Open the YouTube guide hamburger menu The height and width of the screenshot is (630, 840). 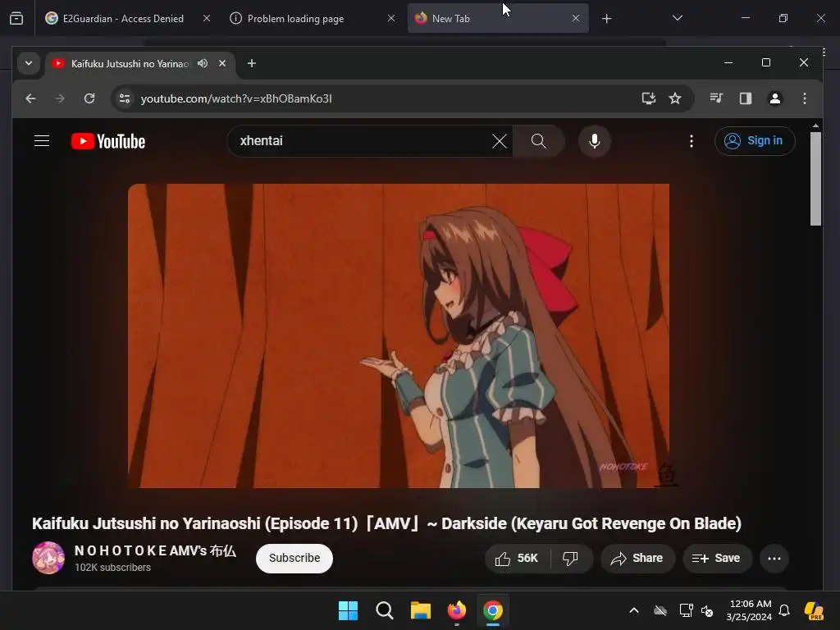(x=42, y=141)
